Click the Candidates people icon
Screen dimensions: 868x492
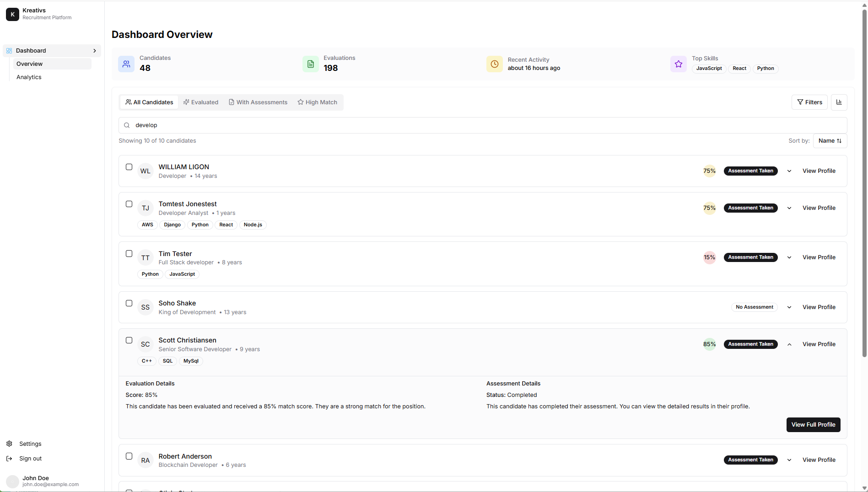(x=126, y=64)
